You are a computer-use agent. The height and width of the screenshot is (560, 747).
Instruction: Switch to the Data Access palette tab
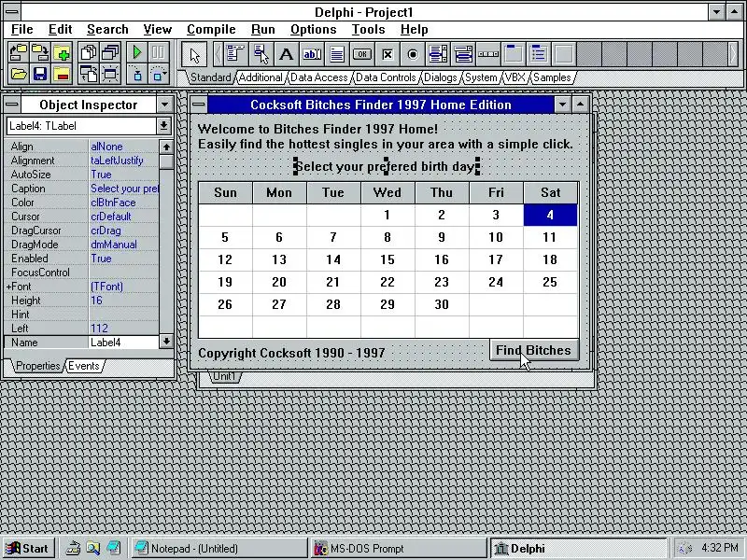coord(318,77)
